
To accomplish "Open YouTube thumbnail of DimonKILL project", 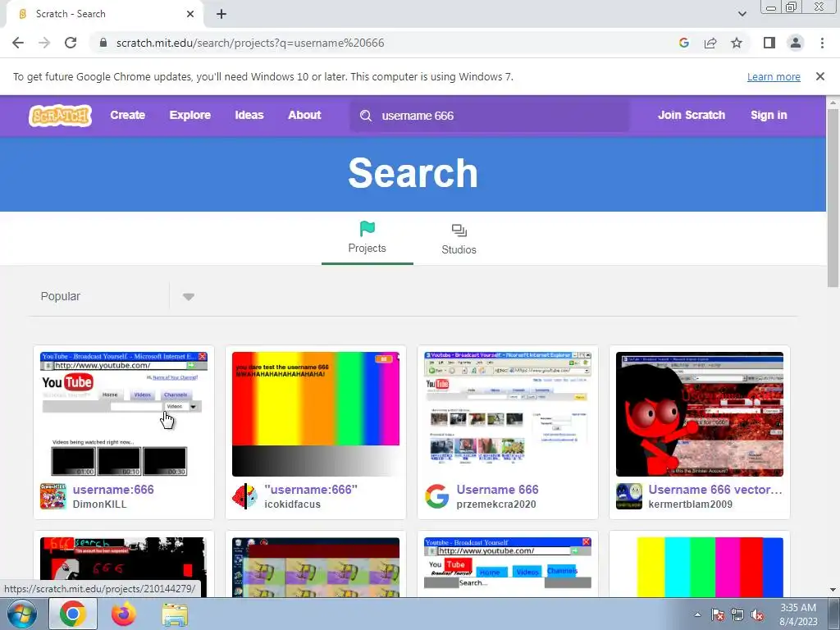I will pos(124,414).
